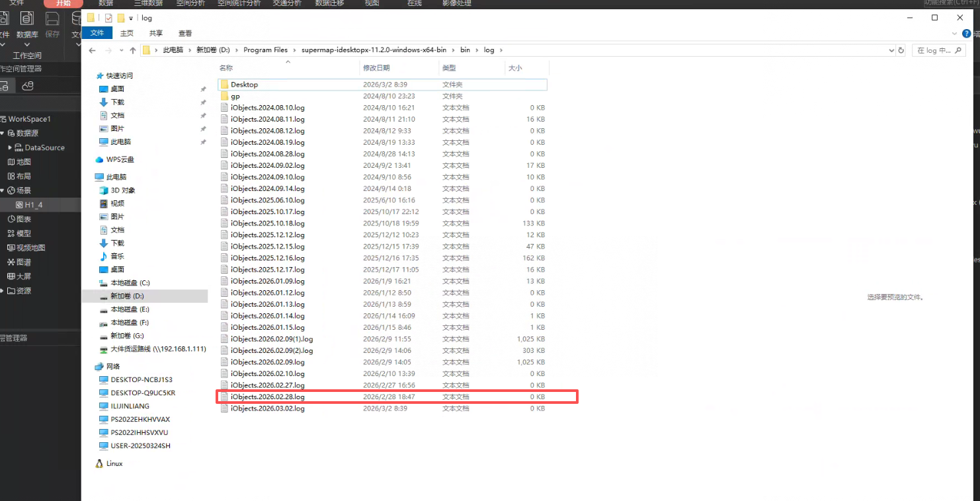
Task: Click Program Files in the breadcrumb path
Action: 265,50
